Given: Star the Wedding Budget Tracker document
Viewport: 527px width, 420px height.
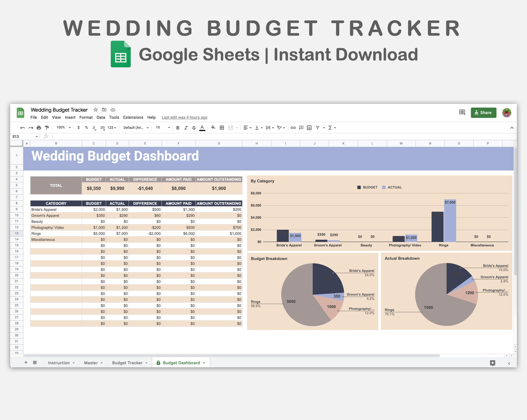Looking at the screenshot, I should point(96,110).
